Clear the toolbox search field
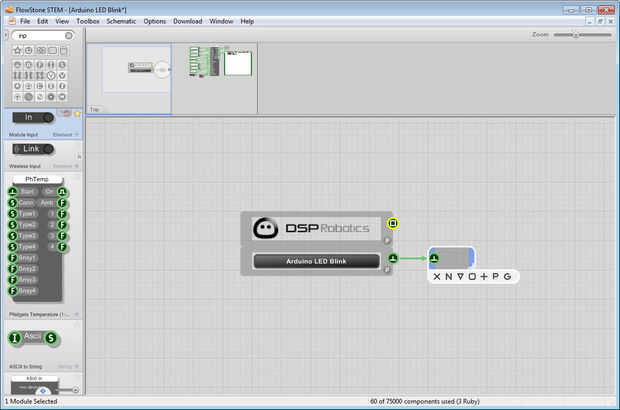620x410 pixels. click(x=68, y=36)
